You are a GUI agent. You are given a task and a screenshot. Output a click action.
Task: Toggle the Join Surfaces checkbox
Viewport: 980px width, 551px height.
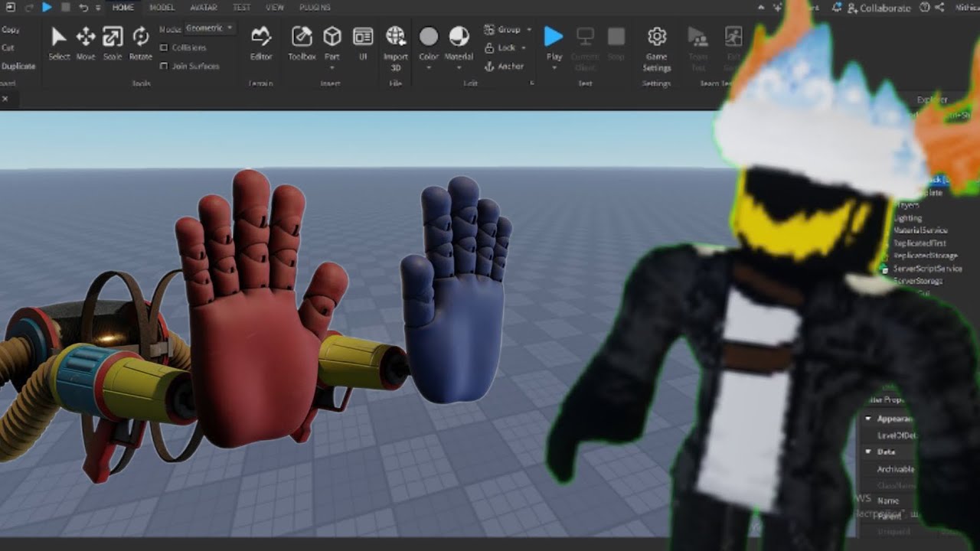coord(164,66)
